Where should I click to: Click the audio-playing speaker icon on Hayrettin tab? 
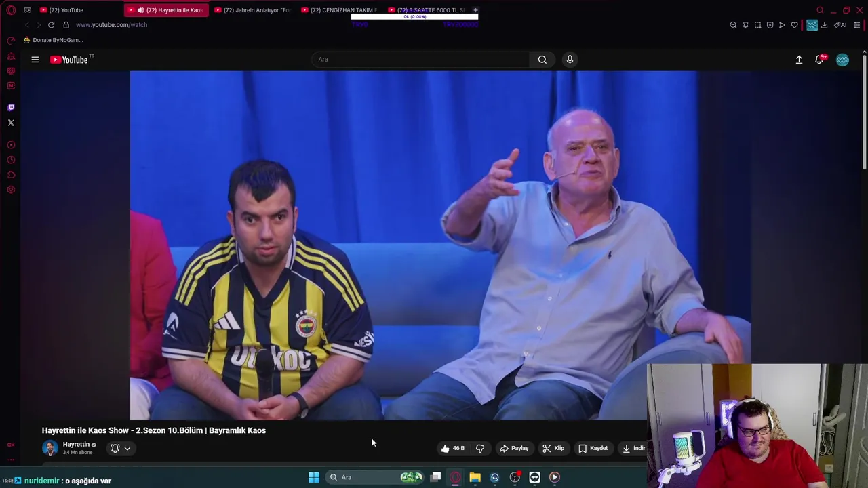pos(140,10)
